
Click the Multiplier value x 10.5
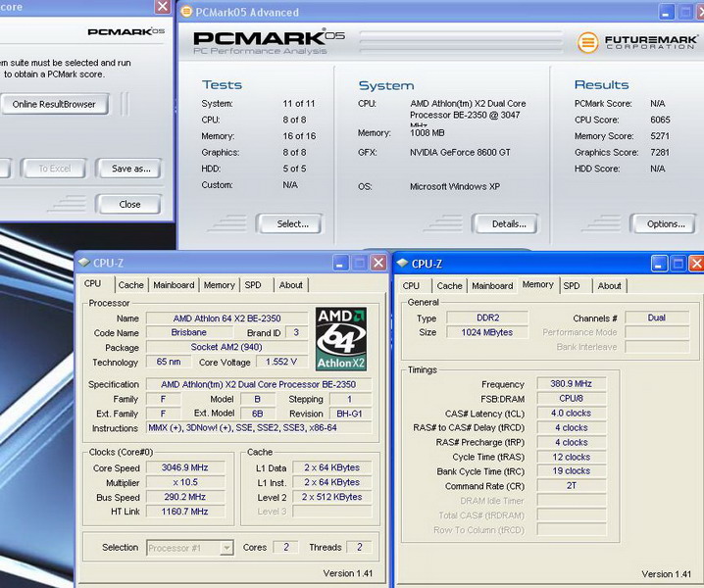[x=185, y=482]
